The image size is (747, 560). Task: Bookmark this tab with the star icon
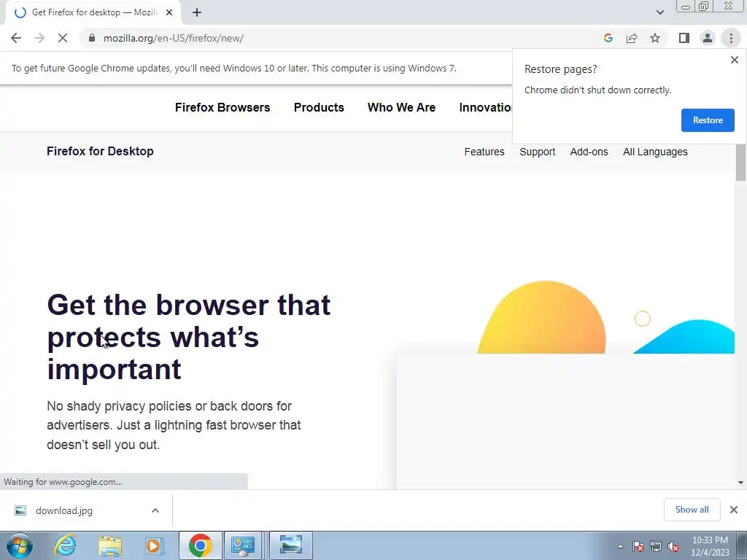click(x=655, y=38)
